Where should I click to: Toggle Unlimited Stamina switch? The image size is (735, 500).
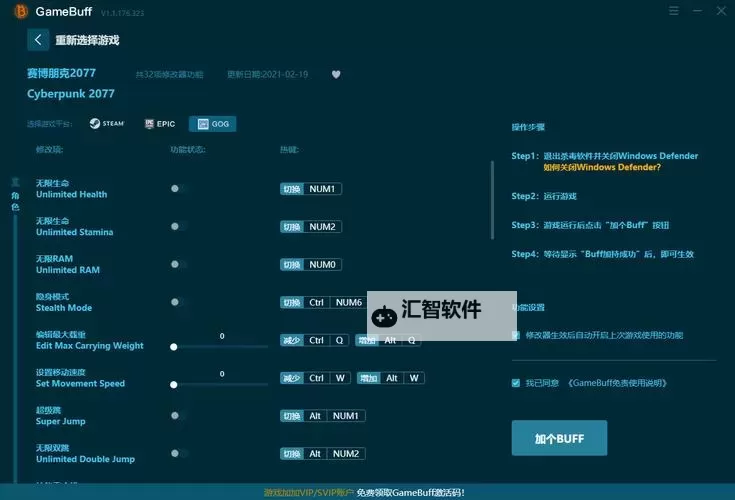point(179,226)
